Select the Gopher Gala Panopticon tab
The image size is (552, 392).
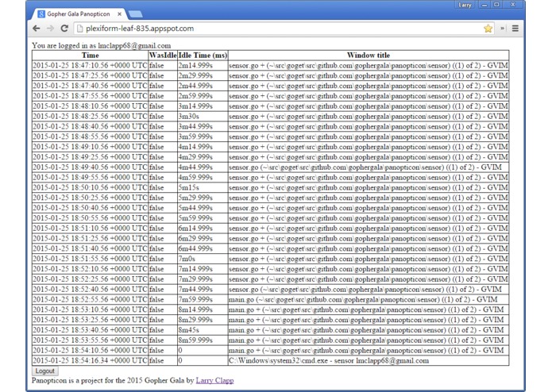[x=79, y=14]
